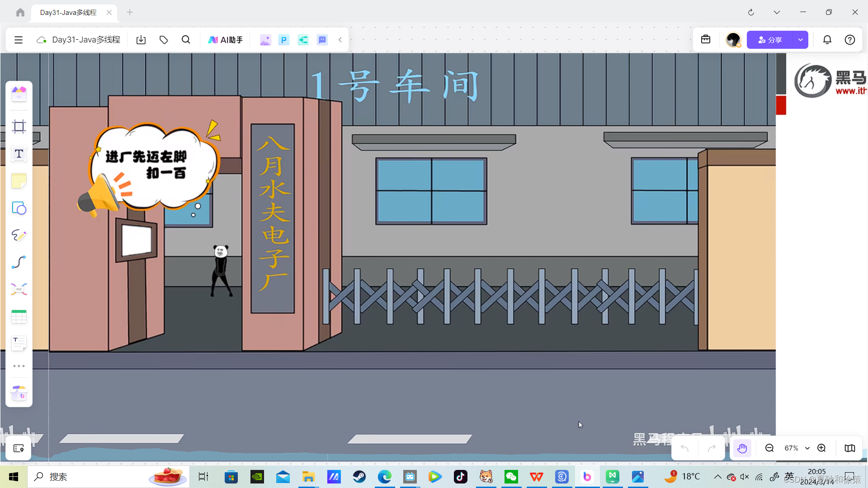Expand the share options arrow
868x488 pixels.
(800, 40)
